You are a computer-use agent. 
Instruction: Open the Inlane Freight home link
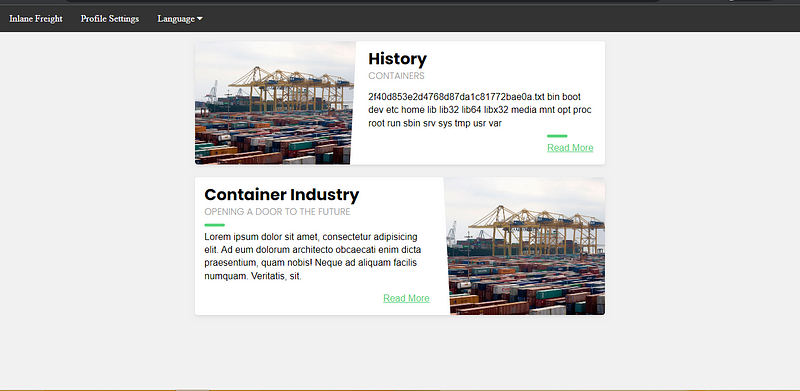click(36, 19)
